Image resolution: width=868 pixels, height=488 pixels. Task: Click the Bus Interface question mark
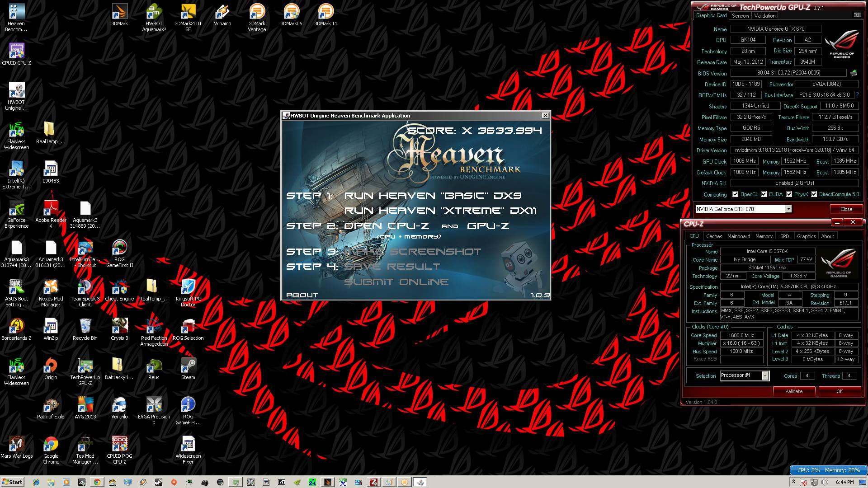857,95
